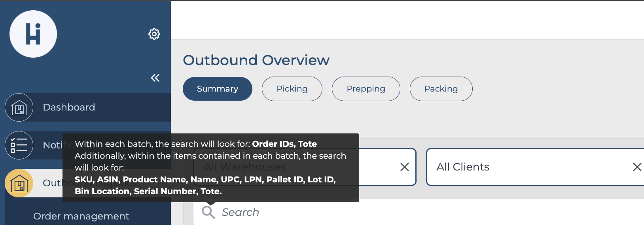Switch to the Picking tab

pos(292,89)
